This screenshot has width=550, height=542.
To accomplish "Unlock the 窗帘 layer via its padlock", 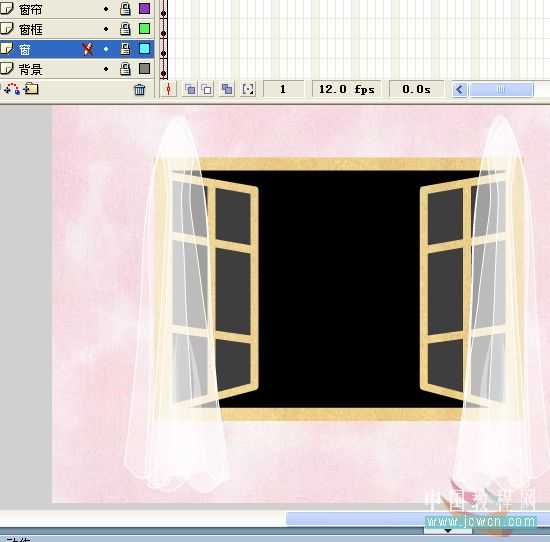I will coord(125,9).
